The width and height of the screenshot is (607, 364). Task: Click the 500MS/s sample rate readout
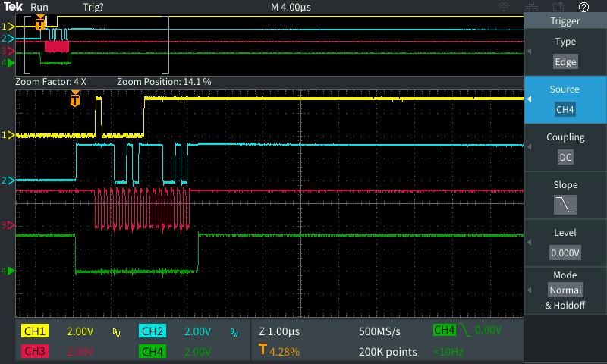tap(379, 331)
